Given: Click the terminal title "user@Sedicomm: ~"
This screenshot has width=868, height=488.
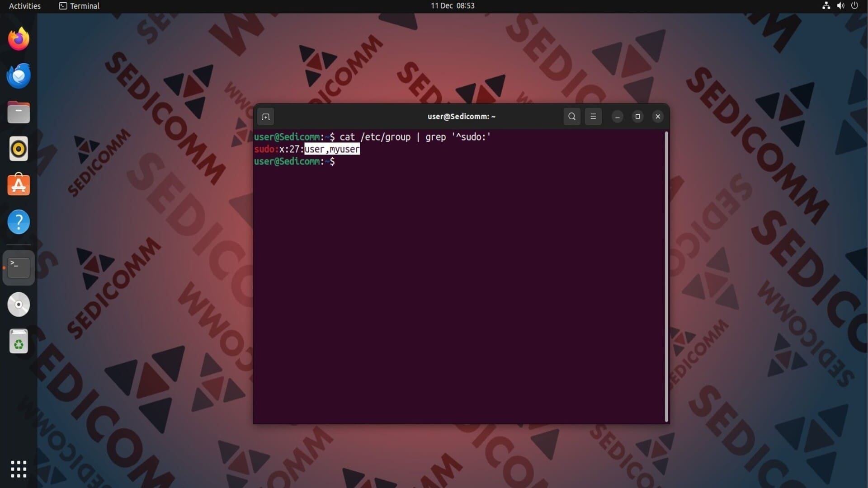Looking at the screenshot, I should point(462,117).
